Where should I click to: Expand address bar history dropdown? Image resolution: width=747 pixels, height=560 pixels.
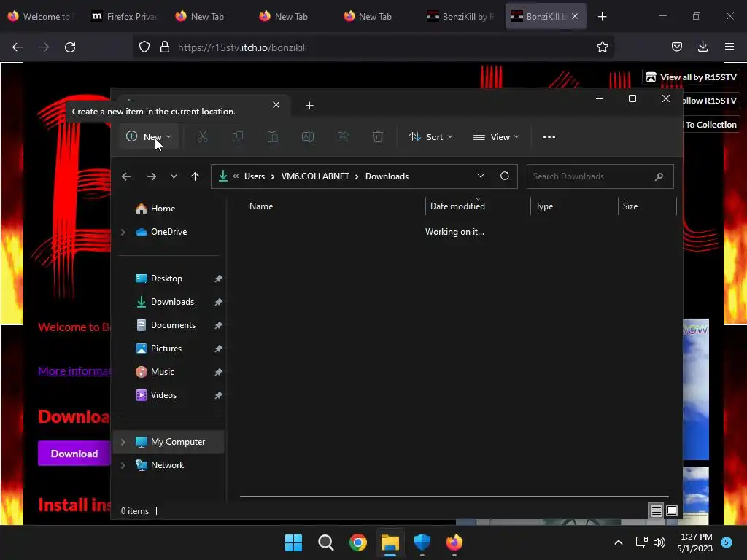click(x=481, y=176)
